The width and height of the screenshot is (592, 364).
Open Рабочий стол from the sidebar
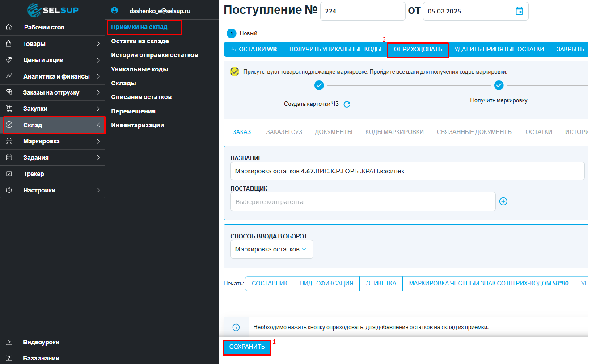pos(44,27)
